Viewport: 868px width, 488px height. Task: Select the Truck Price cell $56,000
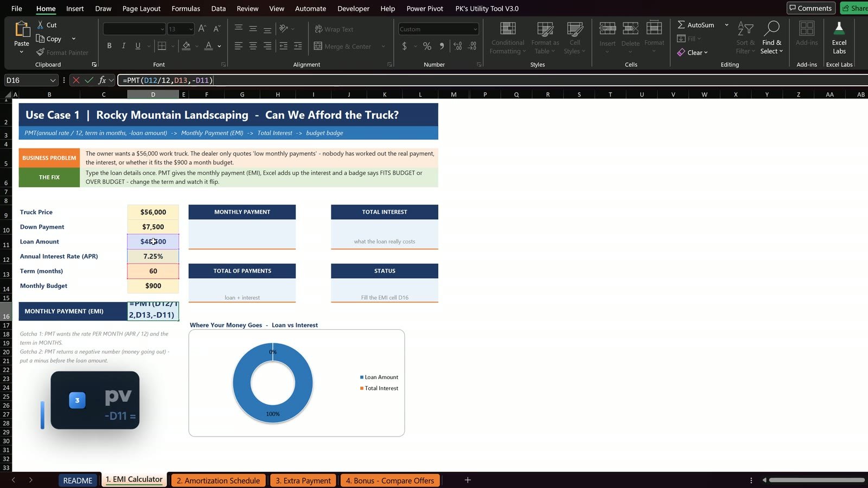point(153,212)
